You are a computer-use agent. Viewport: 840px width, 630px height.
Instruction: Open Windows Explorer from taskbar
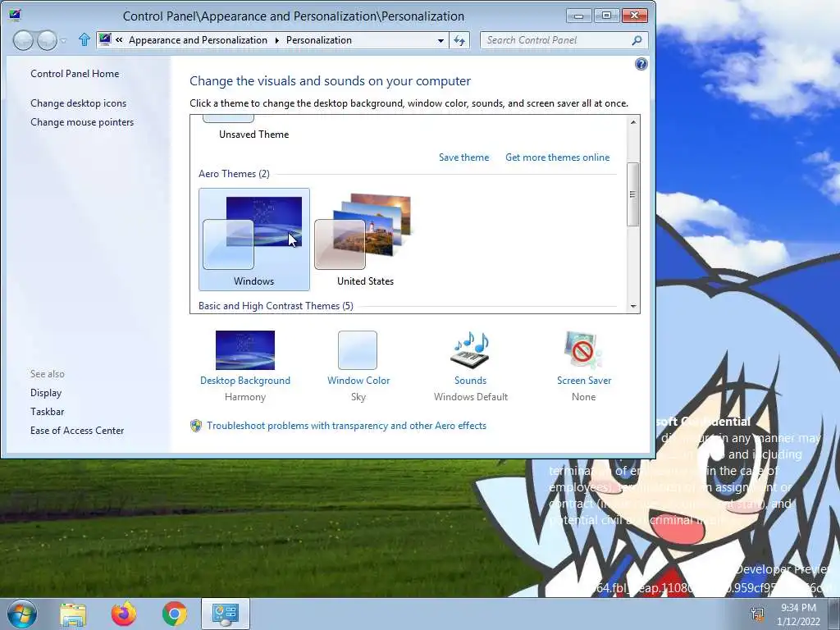point(73,614)
